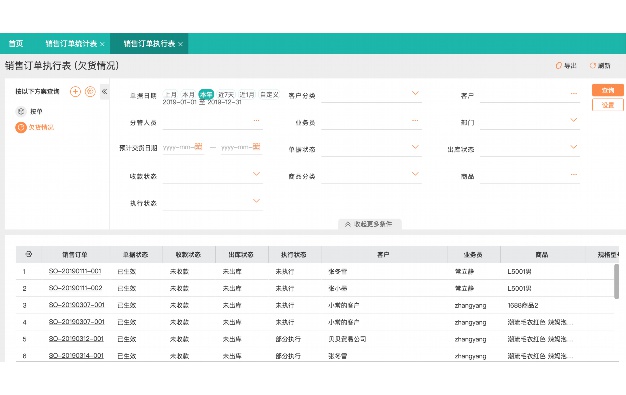
Task: Expand the 收款状态 dropdown
Action: click(256, 174)
